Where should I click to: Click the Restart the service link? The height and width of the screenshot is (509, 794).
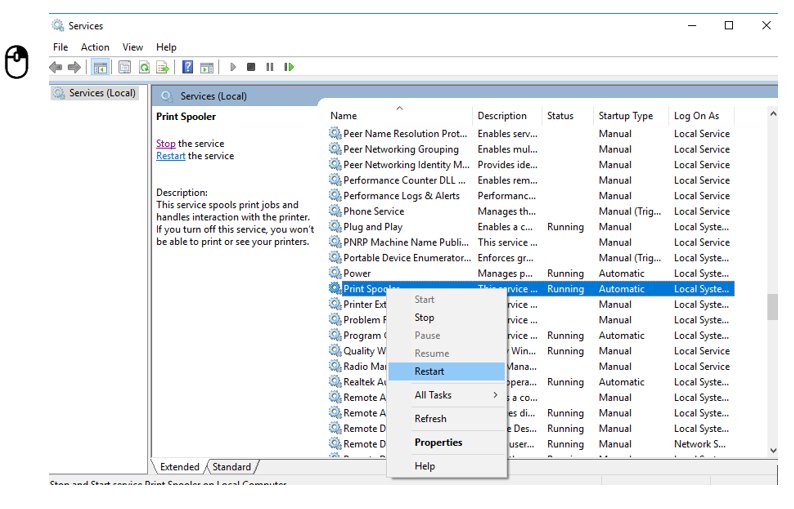(x=170, y=156)
